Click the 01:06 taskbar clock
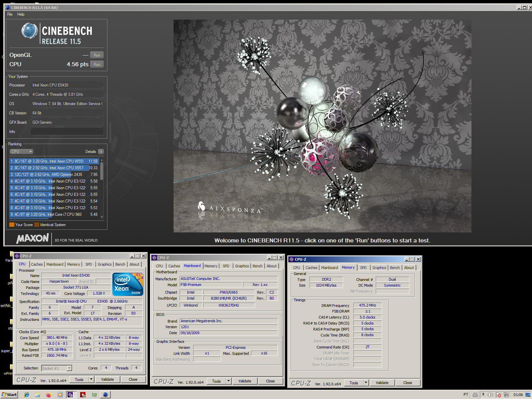Screen dimensions: 532x399 tap(518, 395)
